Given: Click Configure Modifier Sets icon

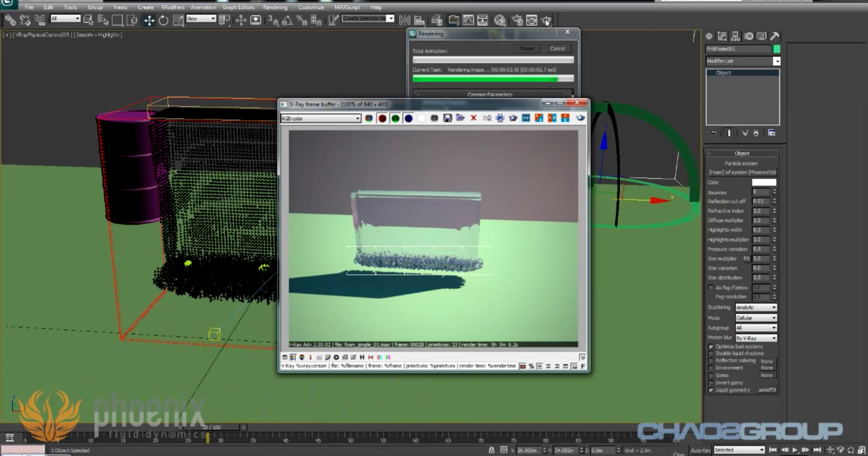Looking at the screenshot, I should click(772, 133).
